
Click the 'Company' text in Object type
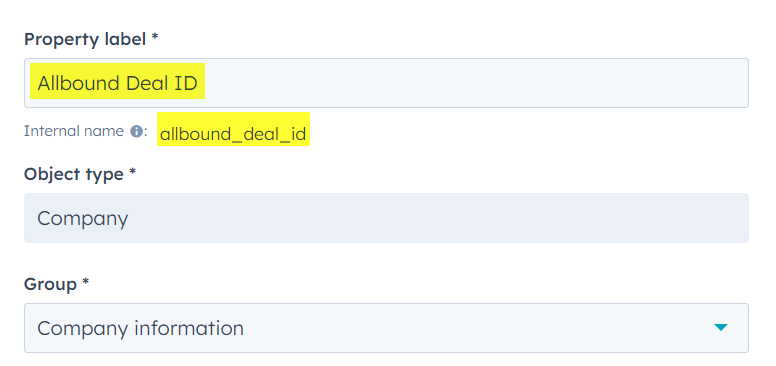[83, 218]
